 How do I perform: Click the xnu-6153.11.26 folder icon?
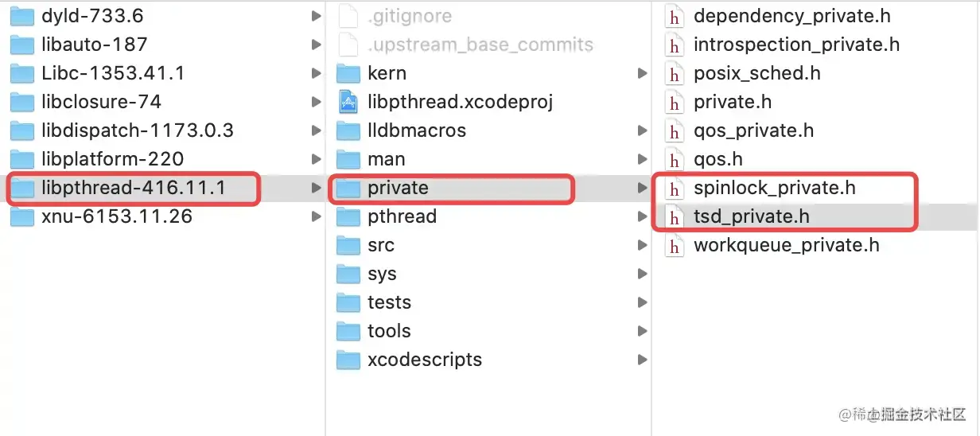[21, 216]
